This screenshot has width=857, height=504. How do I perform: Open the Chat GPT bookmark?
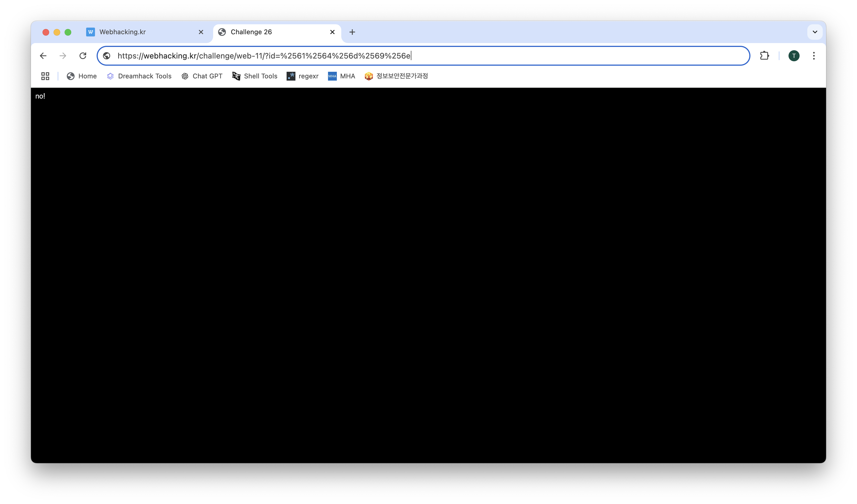coord(202,76)
